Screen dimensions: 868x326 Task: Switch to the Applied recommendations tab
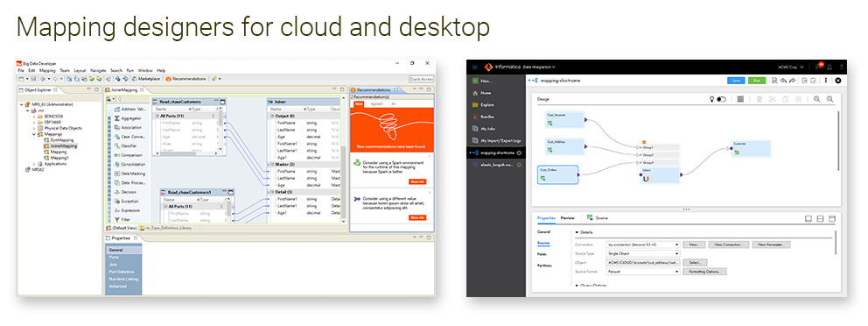point(375,103)
